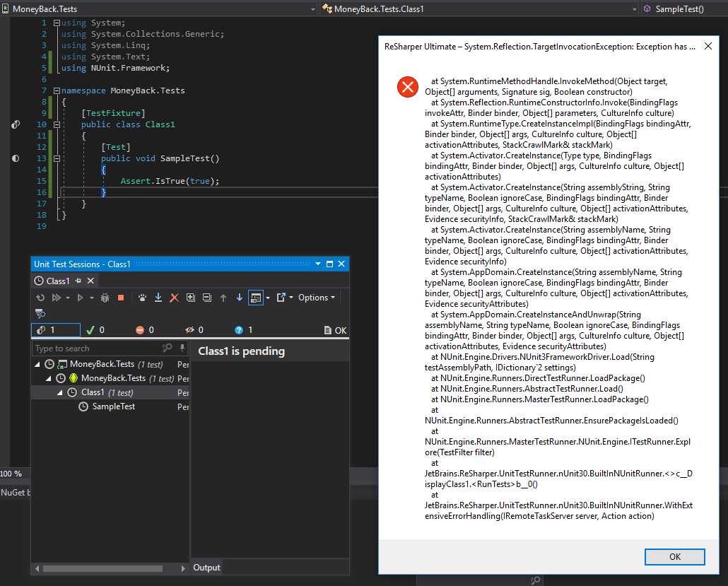
Task: Click search options magnifier icon
Action: click(x=167, y=348)
